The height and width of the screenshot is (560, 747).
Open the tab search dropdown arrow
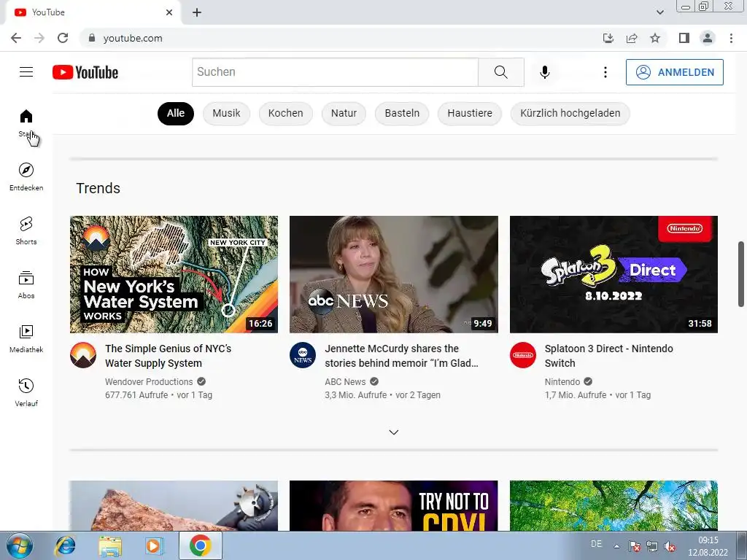click(x=659, y=12)
